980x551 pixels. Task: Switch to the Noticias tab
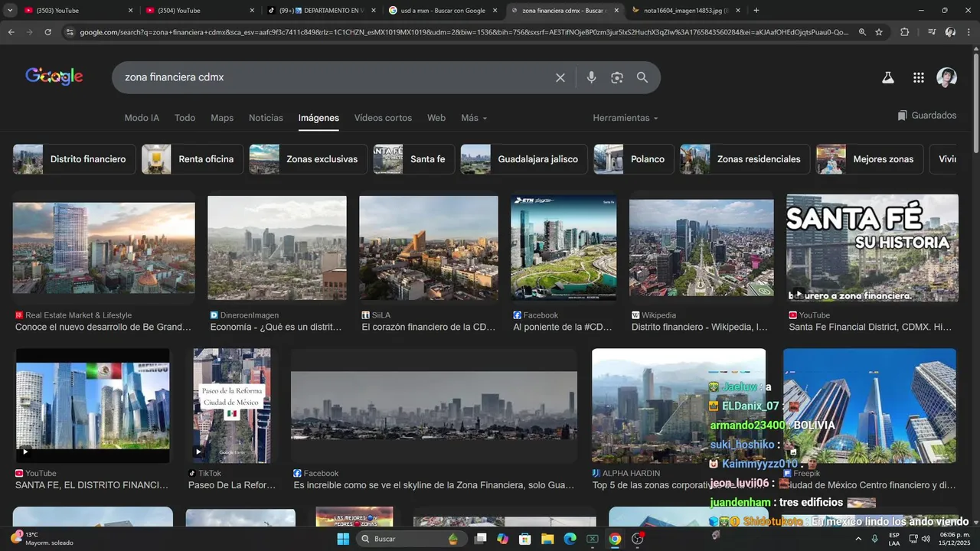pos(266,118)
